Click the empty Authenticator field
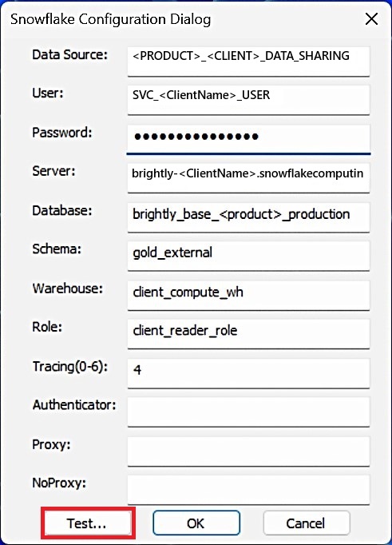Viewport: 392px width, 545px height. click(x=248, y=412)
